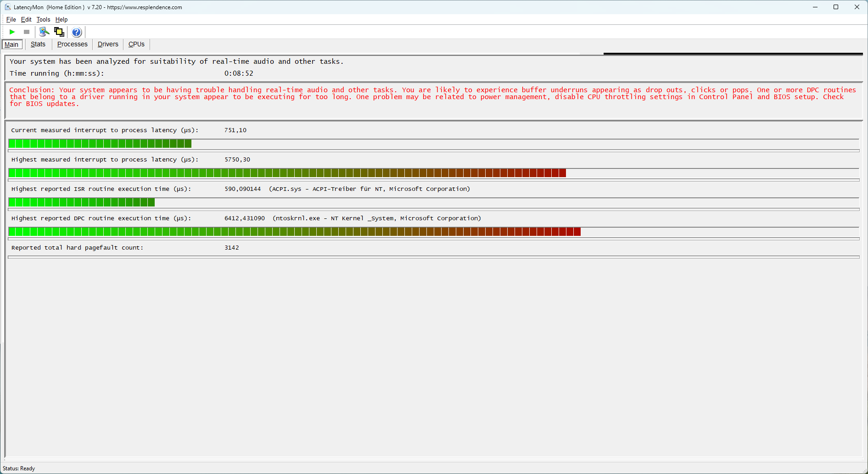Open the Tools menu
The image size is (868, 474).
pos(43,20)
